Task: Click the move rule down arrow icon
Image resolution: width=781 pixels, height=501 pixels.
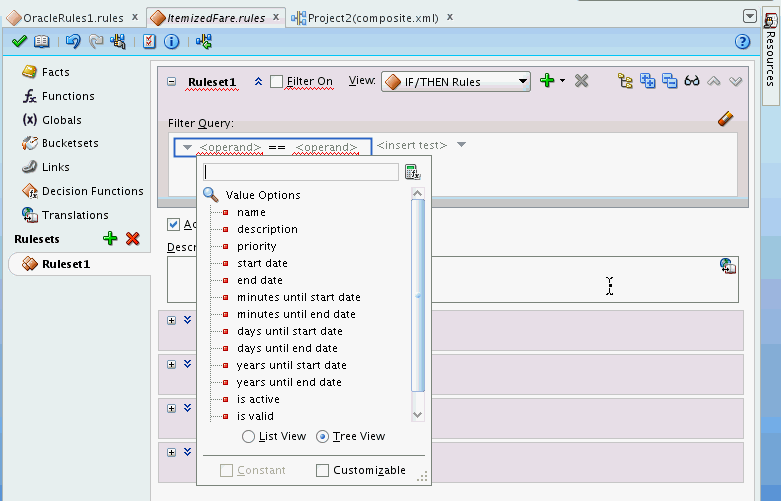Action: coord(736,81)
